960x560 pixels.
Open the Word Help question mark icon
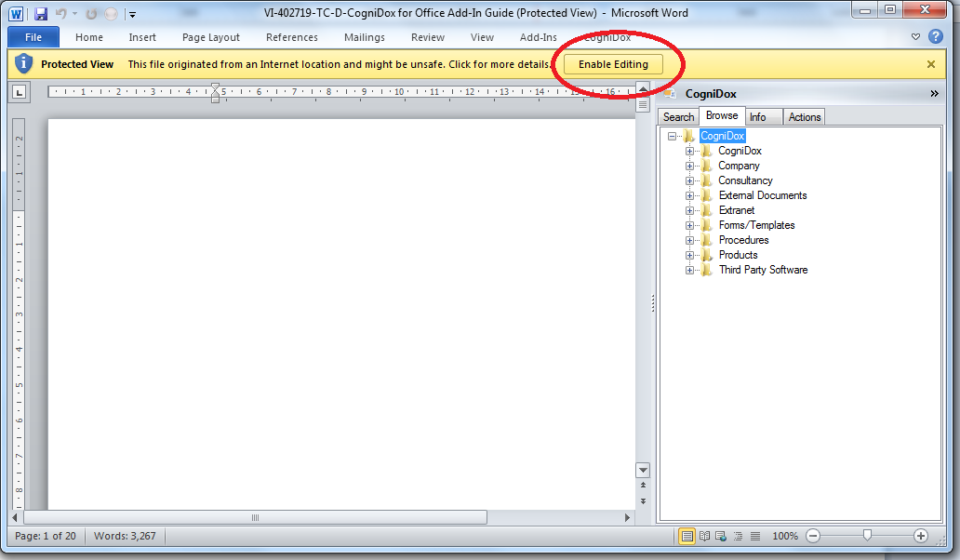point(936,37)
